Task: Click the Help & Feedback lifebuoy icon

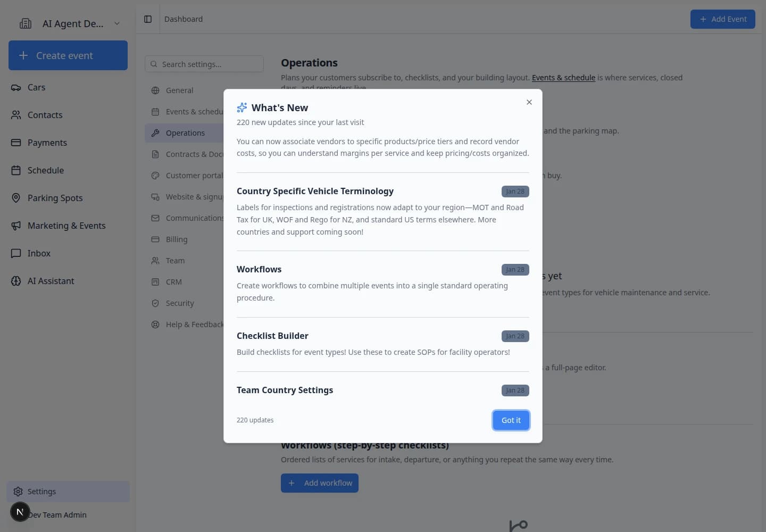Action: (155, 325)
